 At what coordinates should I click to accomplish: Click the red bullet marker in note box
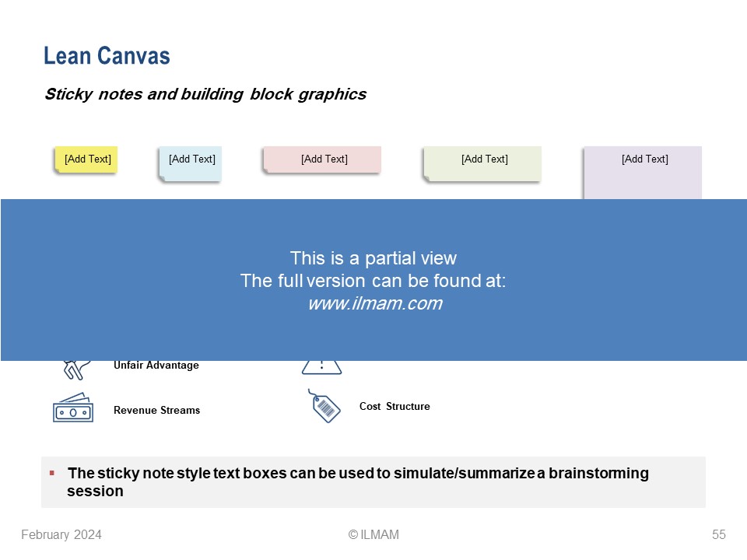(x=52, y=473)
